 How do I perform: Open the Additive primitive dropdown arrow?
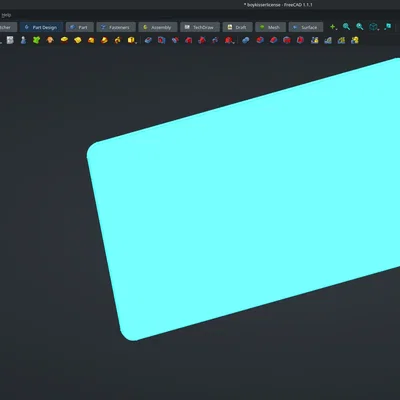click(x=136, y=43)
